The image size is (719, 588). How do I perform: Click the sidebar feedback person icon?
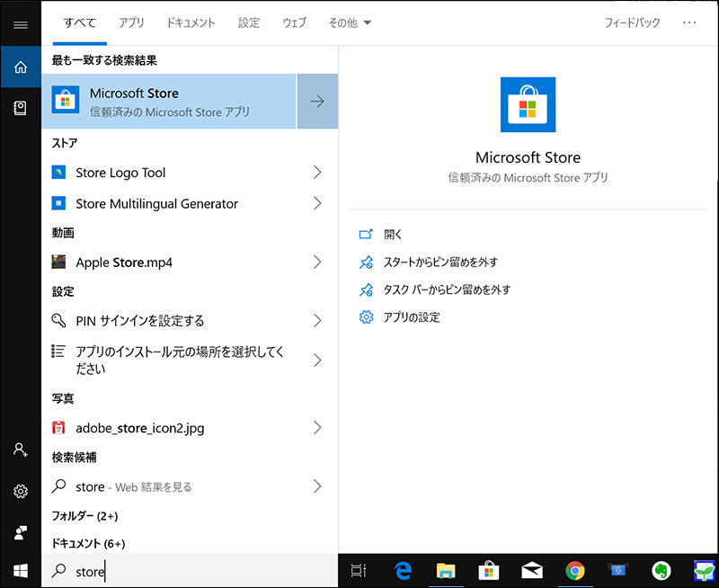[x=20, y=532]
